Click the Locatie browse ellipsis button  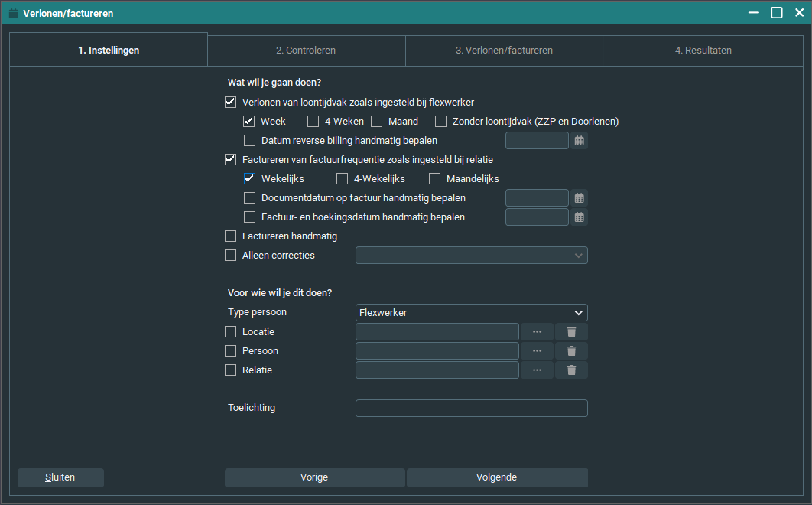(x=538, y=332)
